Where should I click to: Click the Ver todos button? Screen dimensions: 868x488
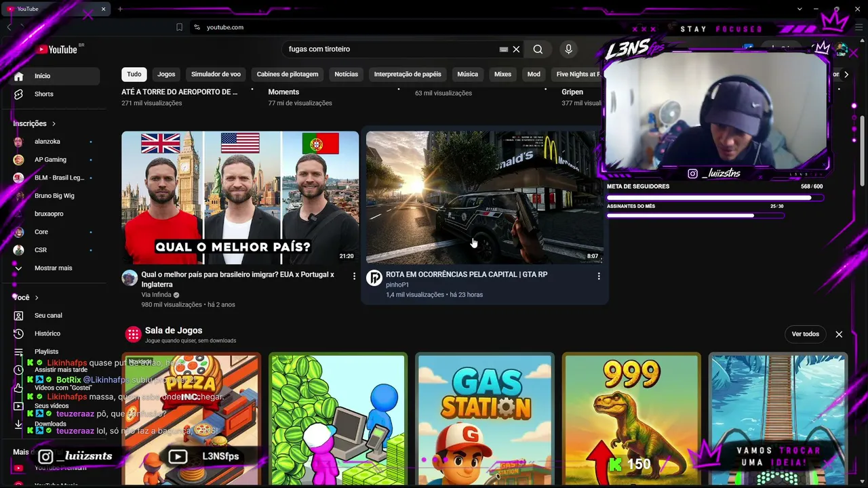[x=806, y=334]
